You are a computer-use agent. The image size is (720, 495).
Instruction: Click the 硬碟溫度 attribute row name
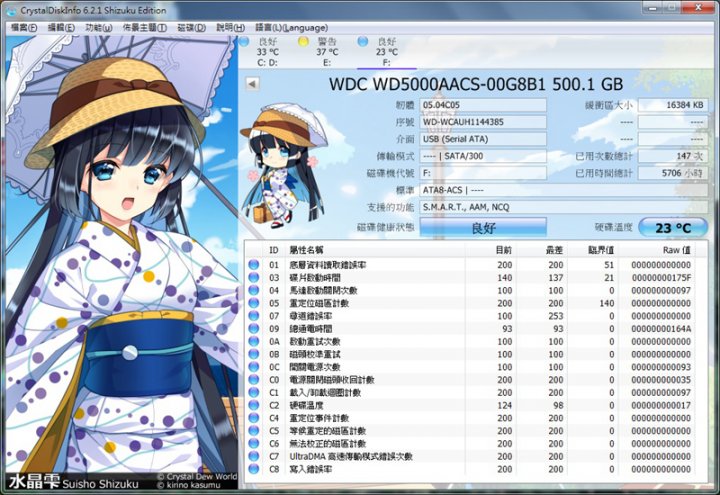(306, 405)
